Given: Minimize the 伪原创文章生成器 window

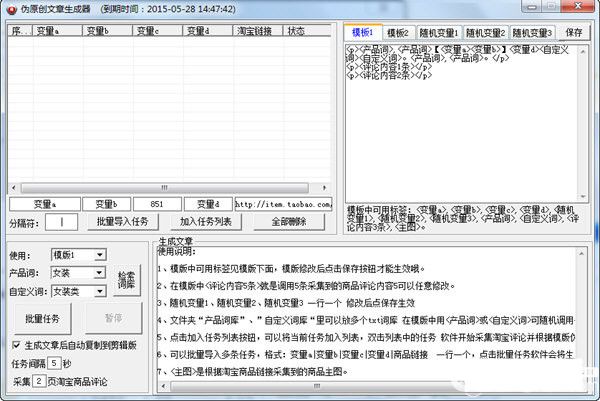Looking at the screenshot, I should [533, 6].
